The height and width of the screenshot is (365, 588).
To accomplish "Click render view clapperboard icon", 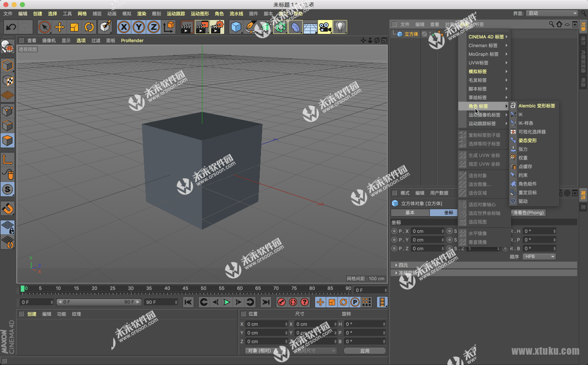I will point(187,27).
